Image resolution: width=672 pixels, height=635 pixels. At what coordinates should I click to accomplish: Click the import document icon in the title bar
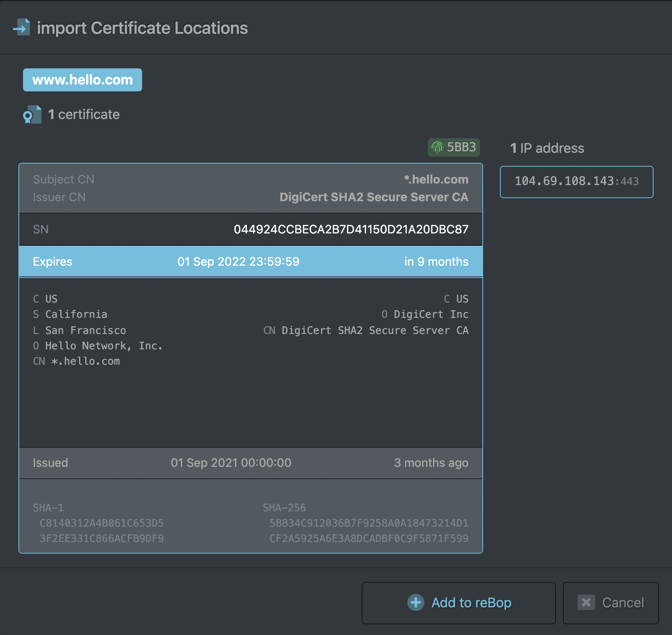(21, 28)
